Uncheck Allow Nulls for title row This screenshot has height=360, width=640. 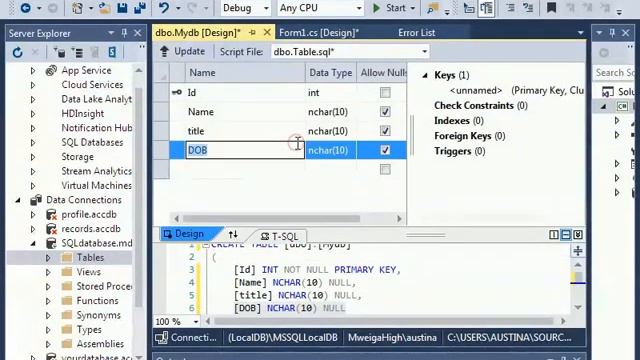[385, 131]
